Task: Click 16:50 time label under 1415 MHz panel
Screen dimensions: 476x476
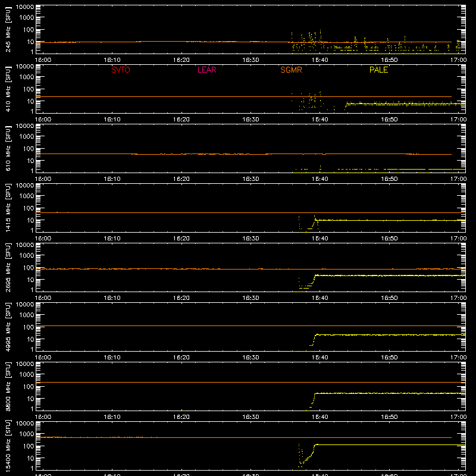Action: point(389,239)
